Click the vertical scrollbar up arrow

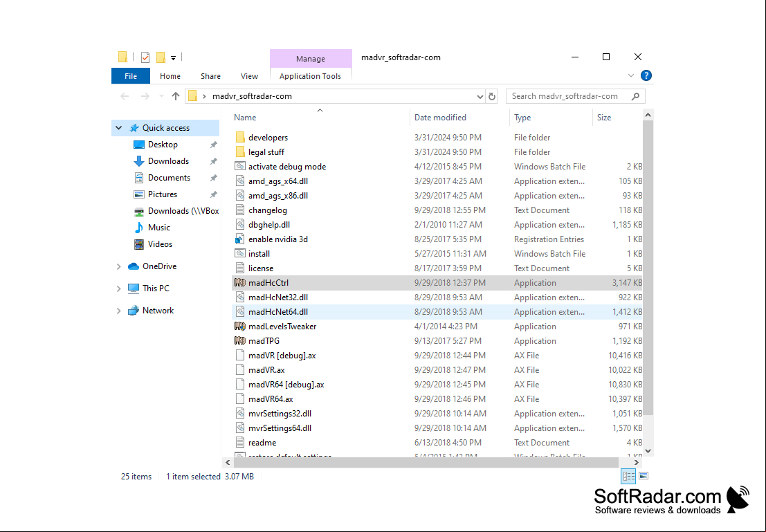point(648,116)
